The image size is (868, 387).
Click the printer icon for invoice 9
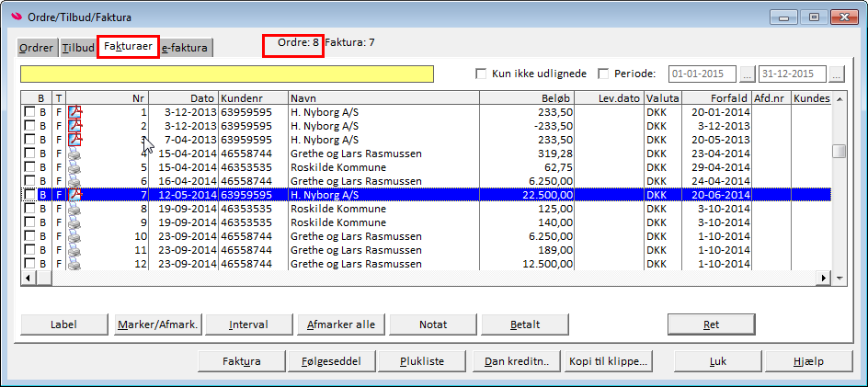pos(74,222)
